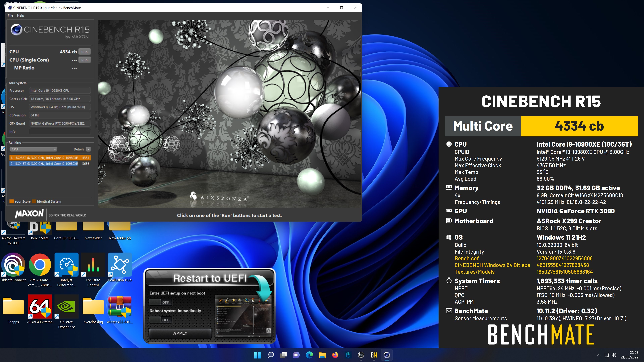
Task: Expand ranking Details arrow
Action: (x=88, y=149)
